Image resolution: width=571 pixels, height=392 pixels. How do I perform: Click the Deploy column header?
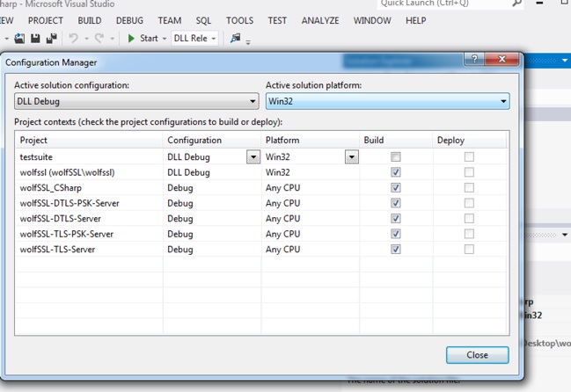pos(470,140)
